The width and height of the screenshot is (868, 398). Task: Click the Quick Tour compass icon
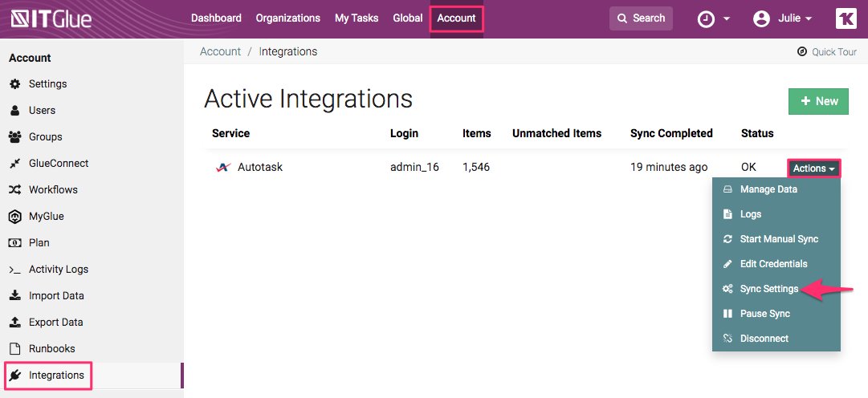pyautogui.click(x=801, y=52)
